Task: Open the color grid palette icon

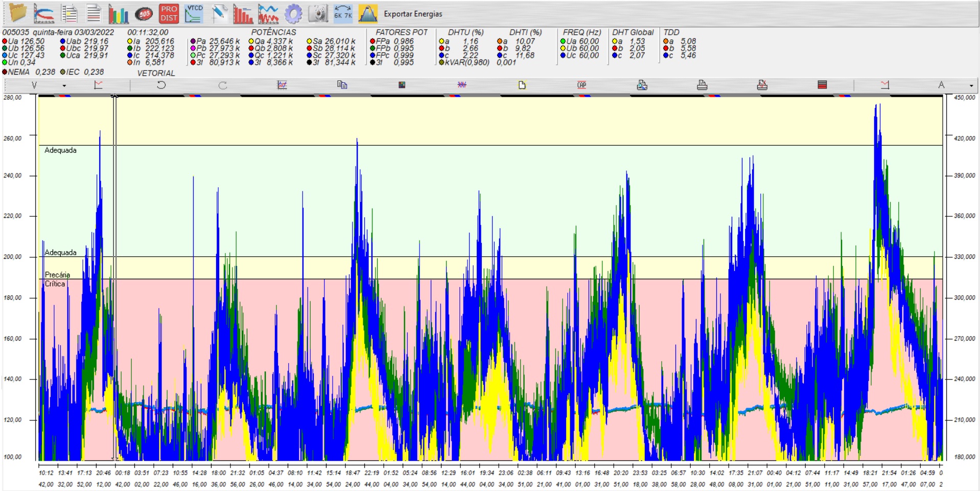Action: pos(402,85)
